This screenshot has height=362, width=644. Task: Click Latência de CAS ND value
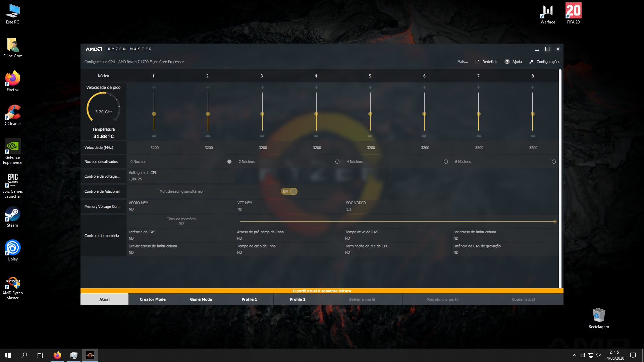[x=131, y=238]
